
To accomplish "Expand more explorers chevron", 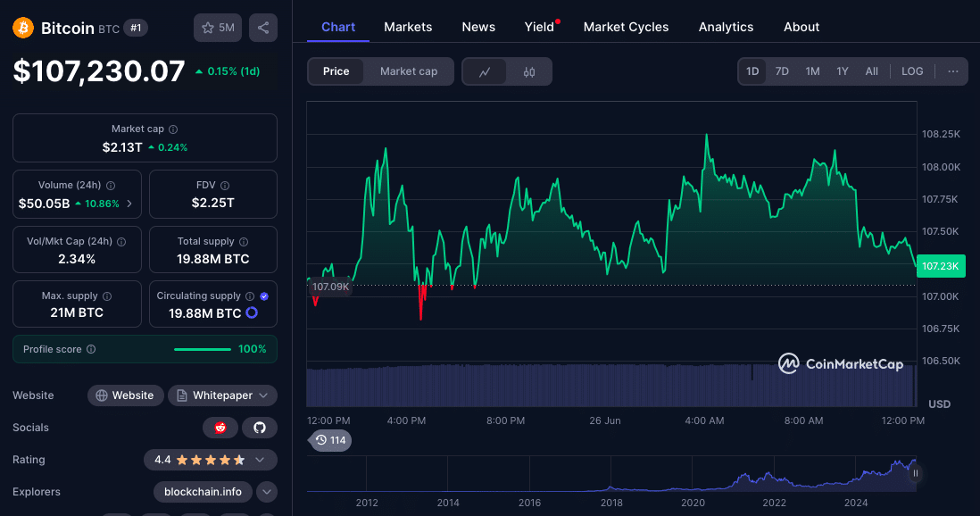I will [267, 492].
